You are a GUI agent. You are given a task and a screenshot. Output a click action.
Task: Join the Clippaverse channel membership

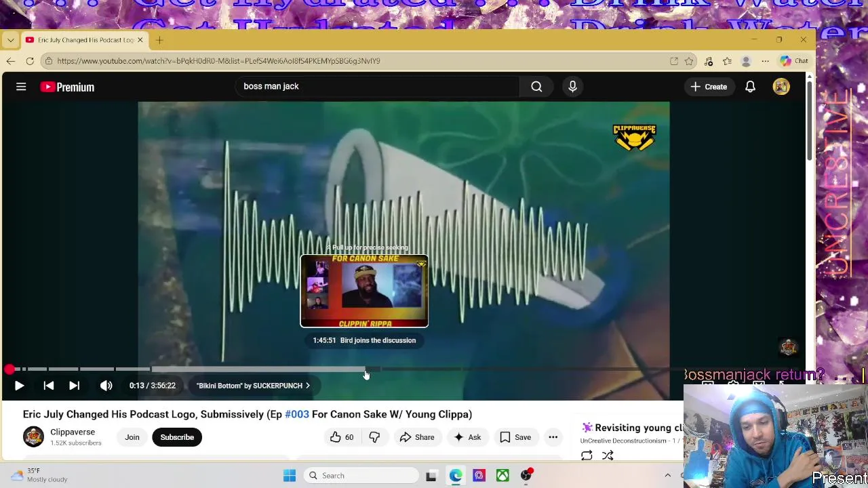tap(132, 437)
